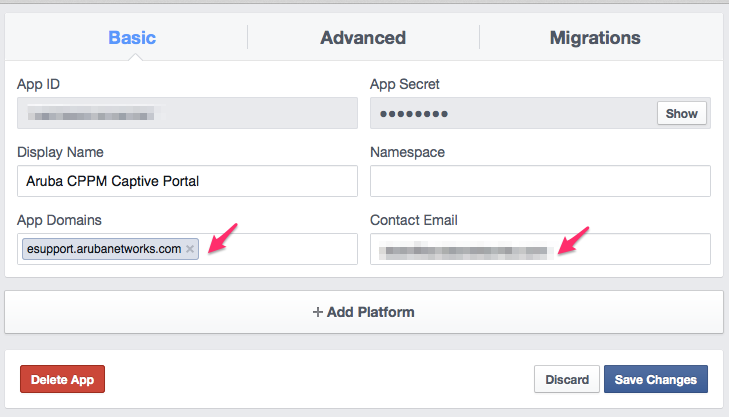Discard the pending changes
729x417 pixels.
567,379
